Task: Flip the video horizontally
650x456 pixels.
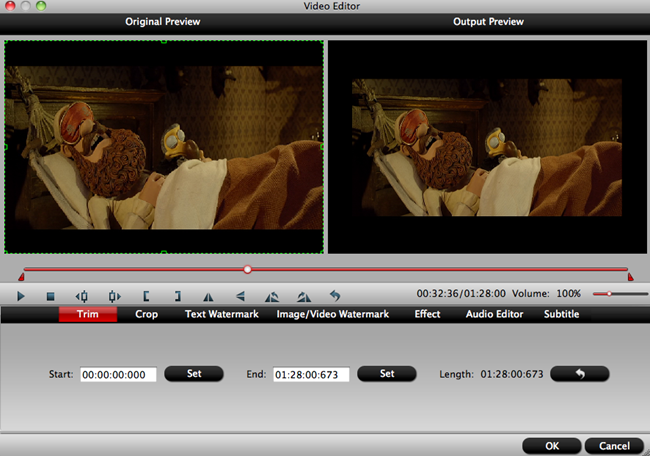Action: coord(208,296)
